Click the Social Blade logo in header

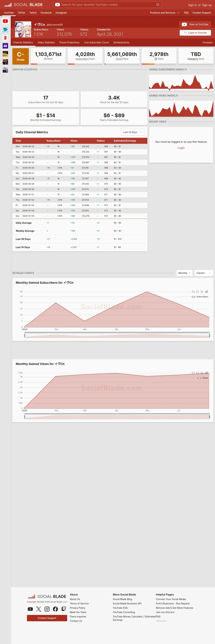(x=23, y=5)
